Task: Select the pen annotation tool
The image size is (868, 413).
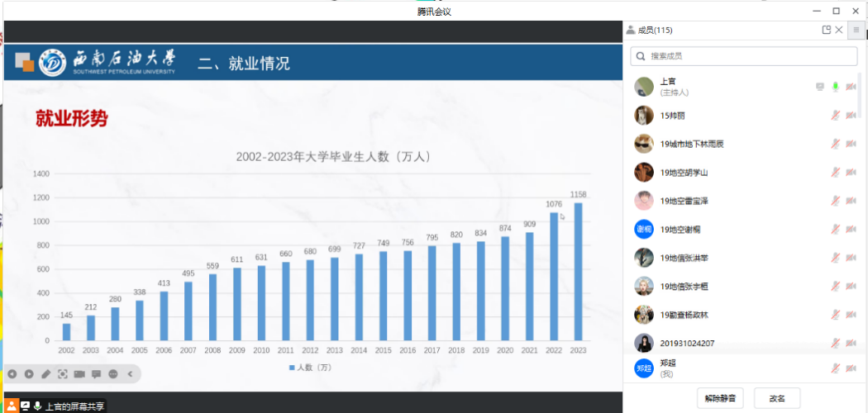Action: tap(46, 374)
